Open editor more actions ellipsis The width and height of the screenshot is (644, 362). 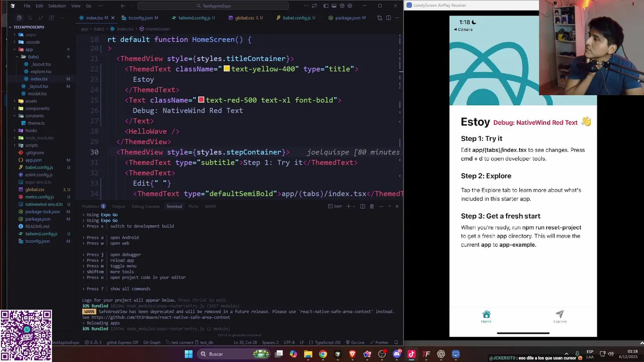pos(396,18)
